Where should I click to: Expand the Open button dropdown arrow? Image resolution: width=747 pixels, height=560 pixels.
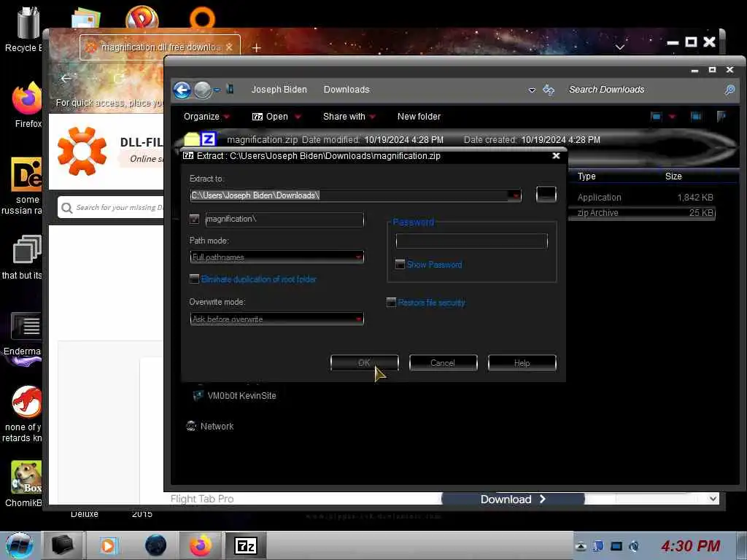(x=298, y=117)
